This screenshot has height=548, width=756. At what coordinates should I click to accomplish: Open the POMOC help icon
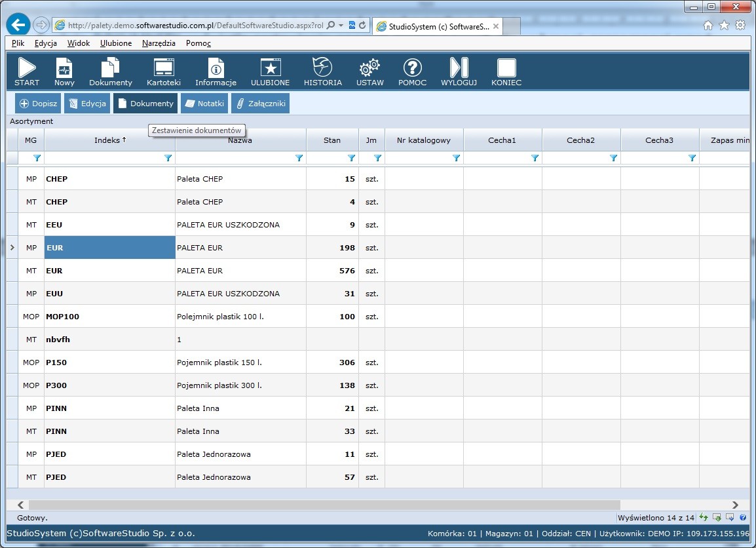pos(412,71)
